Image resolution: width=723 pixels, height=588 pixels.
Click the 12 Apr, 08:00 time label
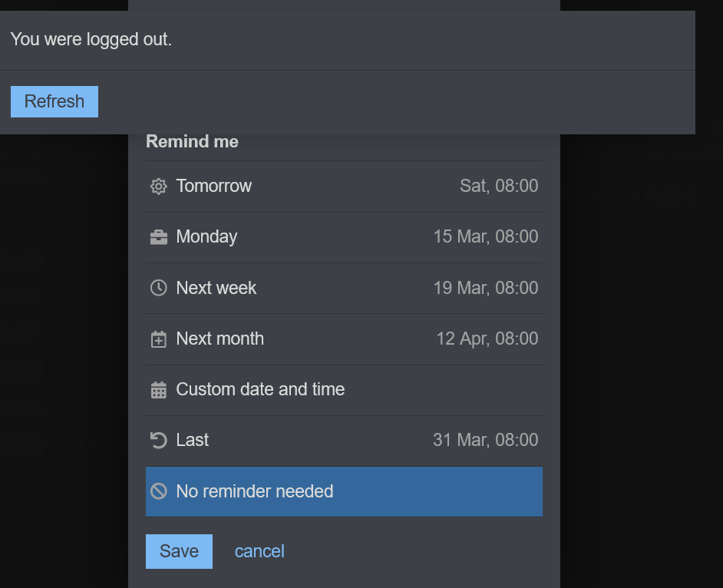(487, 339)
